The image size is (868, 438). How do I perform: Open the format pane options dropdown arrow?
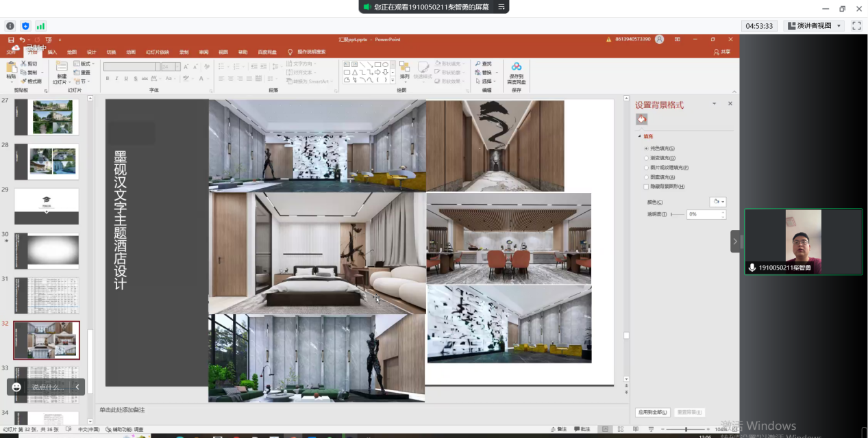coord(714,103)
